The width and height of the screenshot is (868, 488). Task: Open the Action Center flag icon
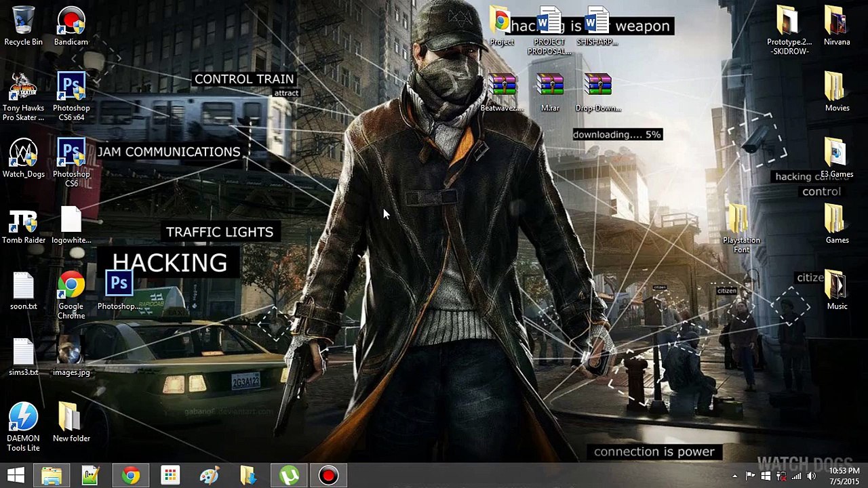pyautogui.click(x=751, y=476)
